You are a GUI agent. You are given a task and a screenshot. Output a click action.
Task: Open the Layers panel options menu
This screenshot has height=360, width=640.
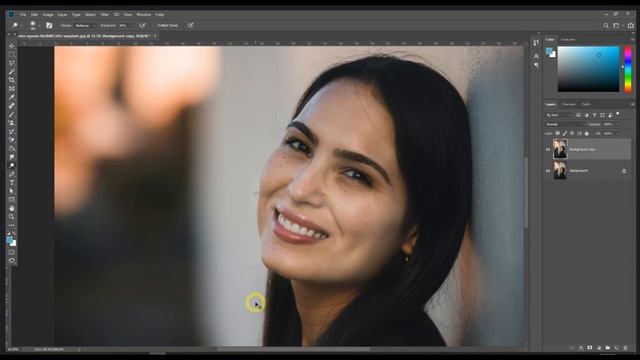pos(632,104)
